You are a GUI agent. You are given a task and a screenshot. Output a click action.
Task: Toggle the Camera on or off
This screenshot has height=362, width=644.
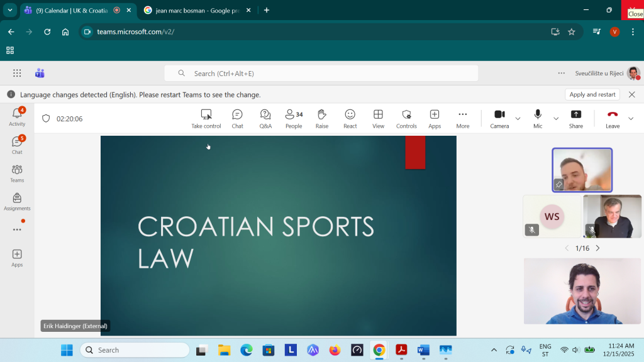pos(499,118)
